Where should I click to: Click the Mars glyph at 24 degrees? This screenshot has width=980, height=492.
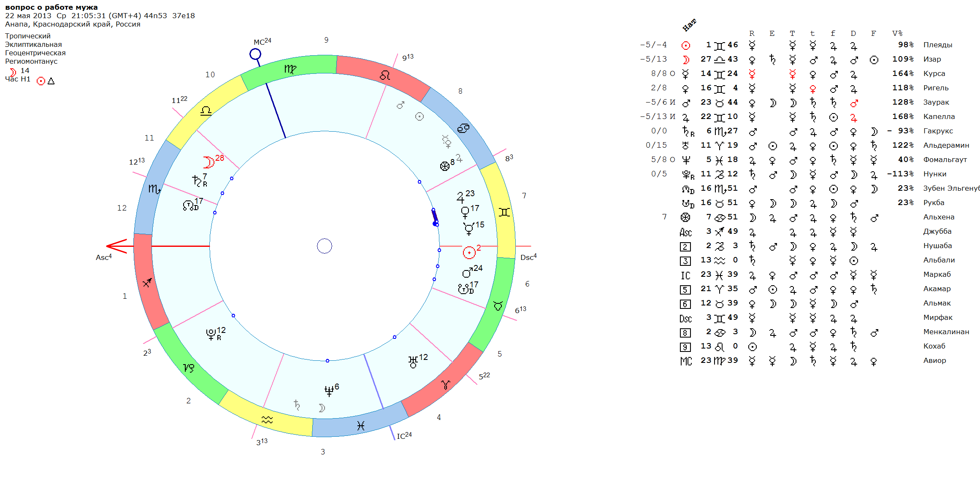tap(467, 273)
